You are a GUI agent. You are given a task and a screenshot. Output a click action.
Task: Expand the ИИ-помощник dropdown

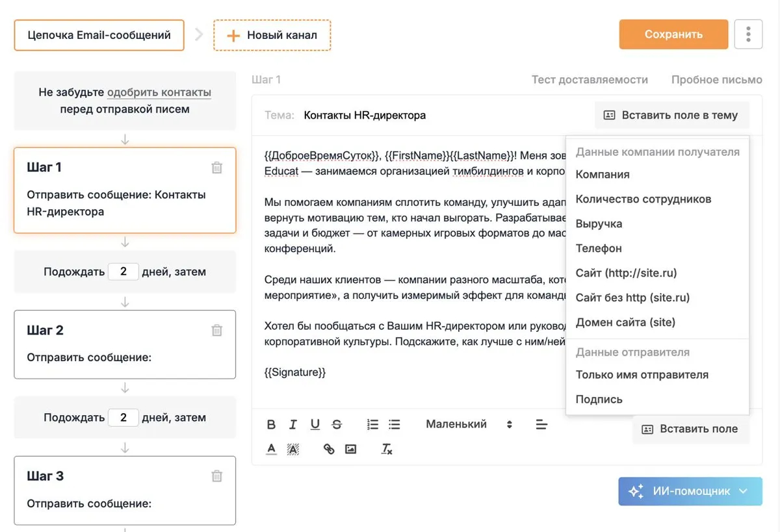tap(690, 491)
